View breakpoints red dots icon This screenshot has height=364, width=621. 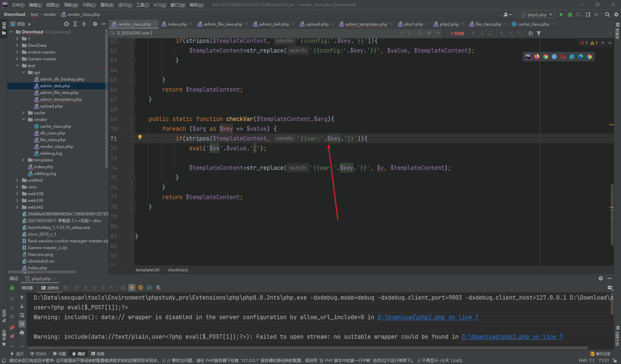12,328
